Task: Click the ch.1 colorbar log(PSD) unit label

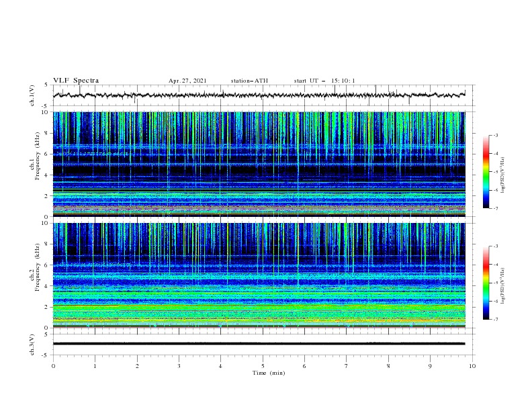Action: 503,175
